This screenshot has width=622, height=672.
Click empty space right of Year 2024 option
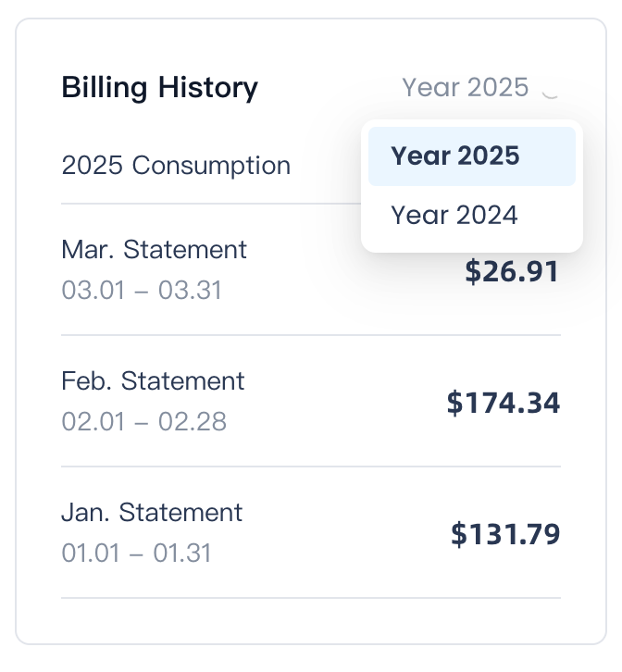tap(550, 216)
